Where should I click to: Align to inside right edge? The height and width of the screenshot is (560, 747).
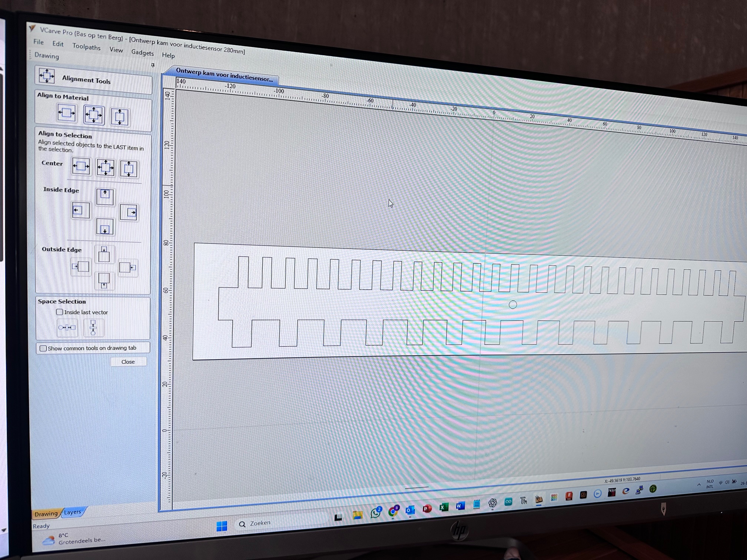point(129,212)
